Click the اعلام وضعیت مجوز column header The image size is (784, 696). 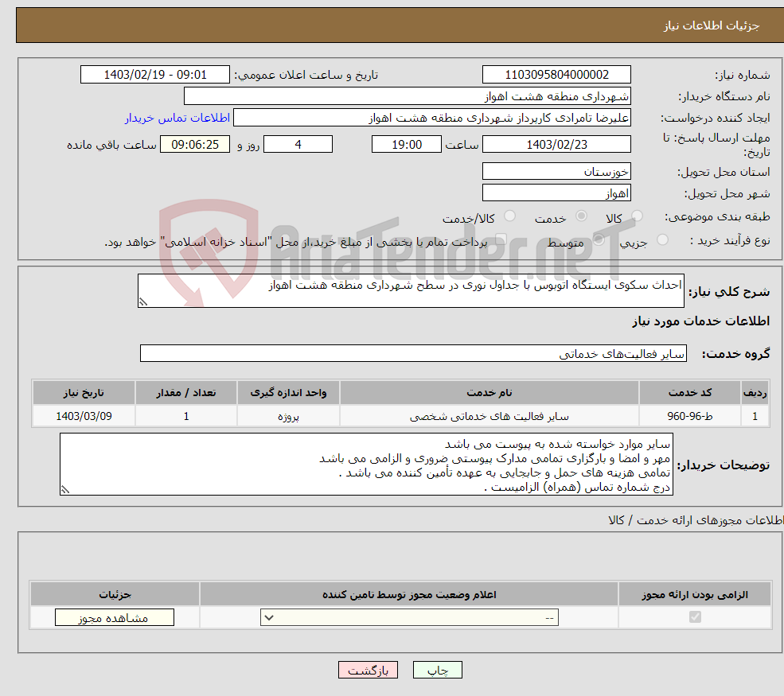pos(409,594)
